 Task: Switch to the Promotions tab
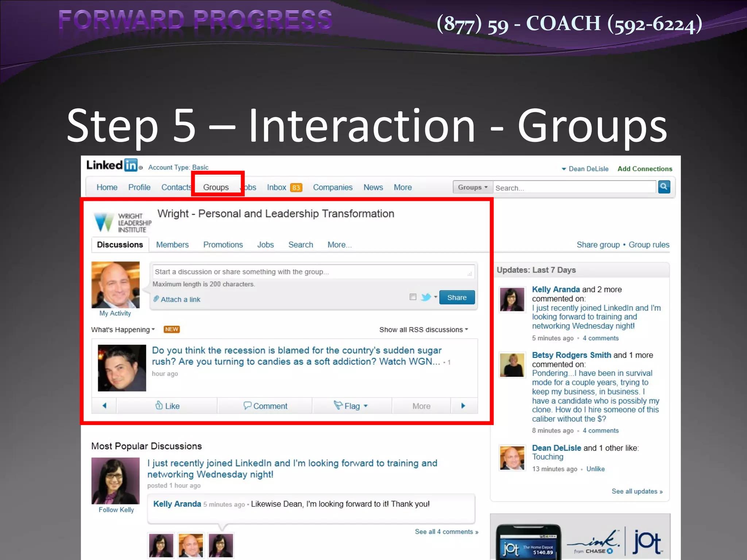[223, 245]
